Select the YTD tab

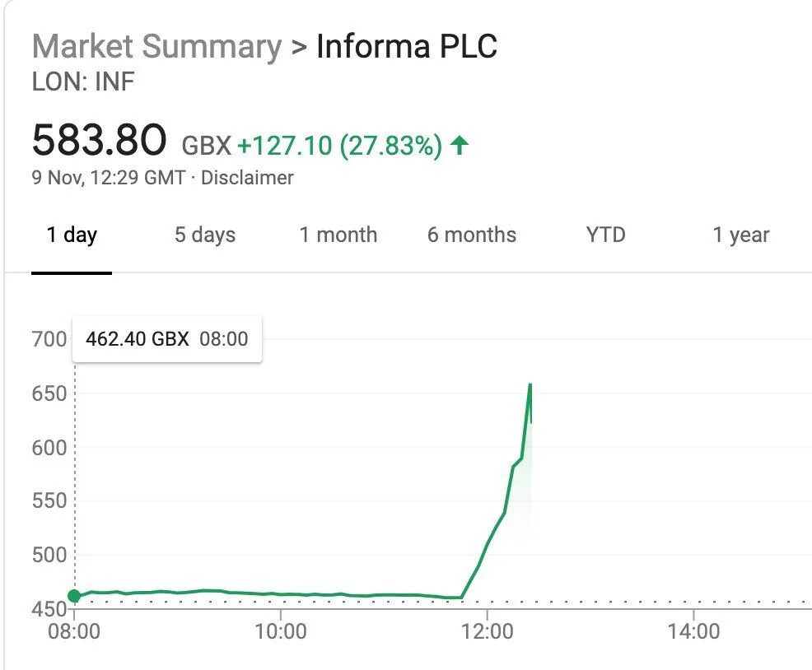click(605, 235)
